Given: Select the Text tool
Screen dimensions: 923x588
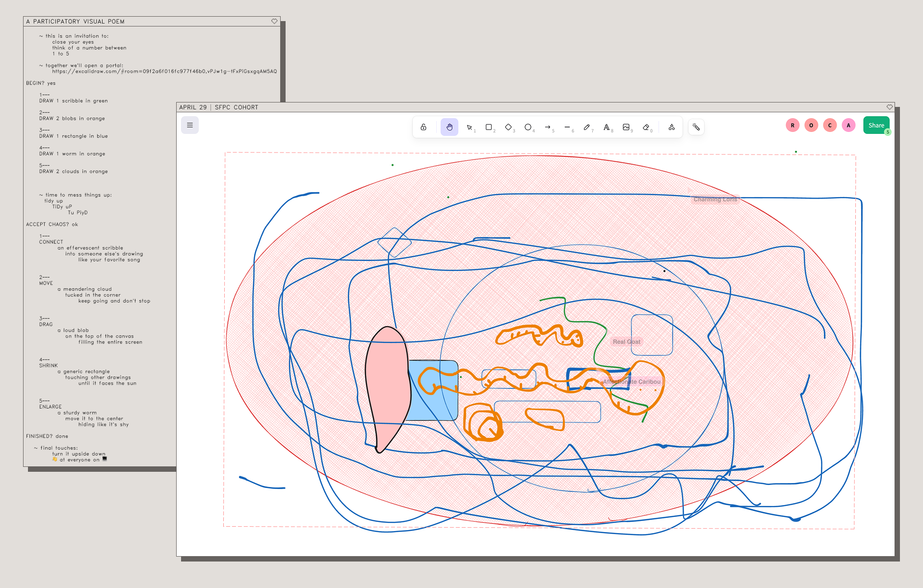Looking at the screenshot, I should (607, 127).
